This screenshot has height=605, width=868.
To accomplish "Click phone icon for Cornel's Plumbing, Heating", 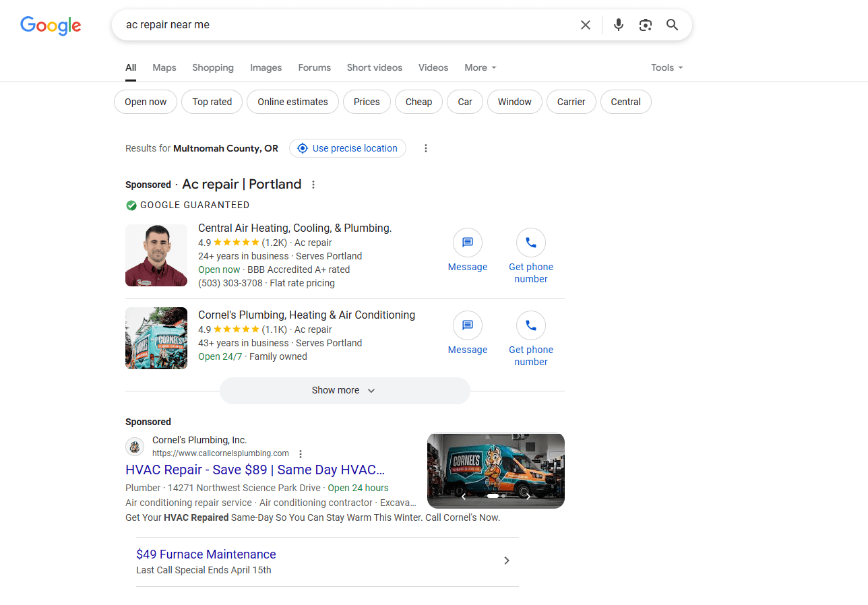I will point(531,325).
